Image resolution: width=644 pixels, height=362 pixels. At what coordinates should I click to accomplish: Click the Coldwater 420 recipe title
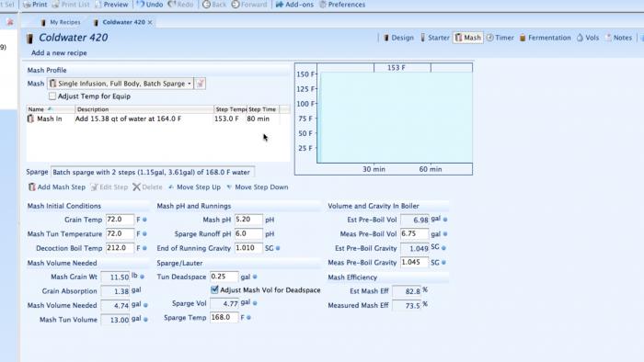[x=73, y=38]
